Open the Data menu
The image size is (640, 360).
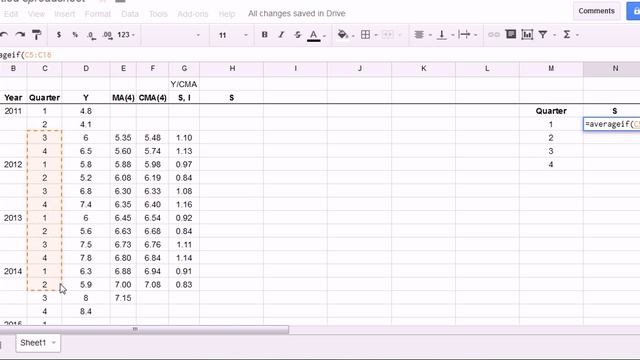tap(130, 14)
